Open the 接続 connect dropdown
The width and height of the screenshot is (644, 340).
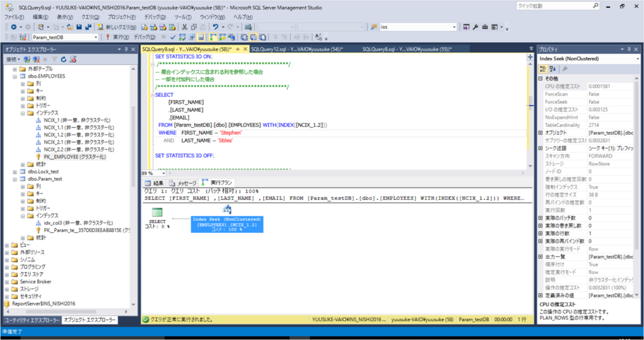tap(13, 60)
